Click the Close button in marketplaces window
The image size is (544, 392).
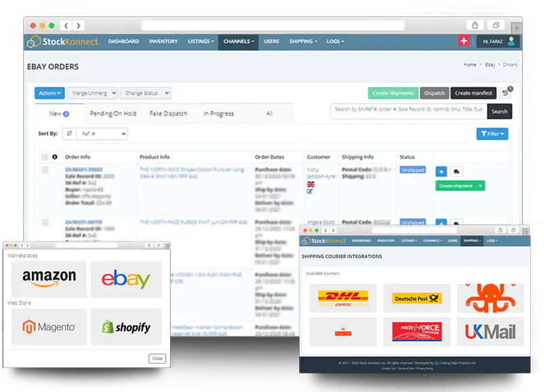pyautogui.click(x=157, y=359)
